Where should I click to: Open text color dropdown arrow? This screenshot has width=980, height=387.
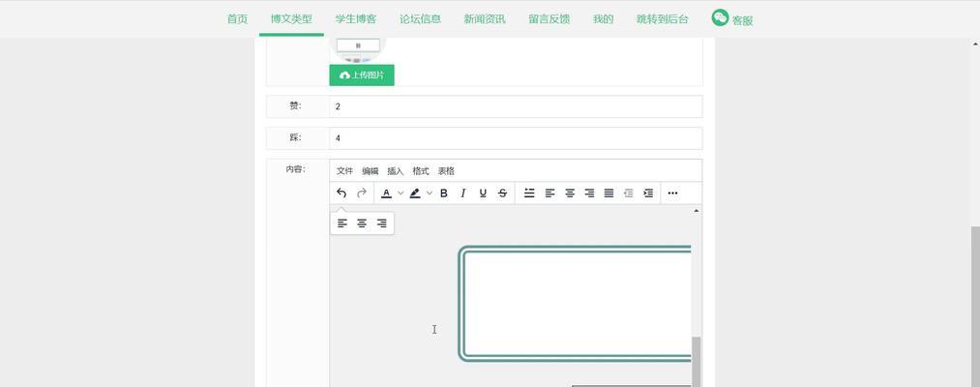pyautogui.click(x=401, y=193)
